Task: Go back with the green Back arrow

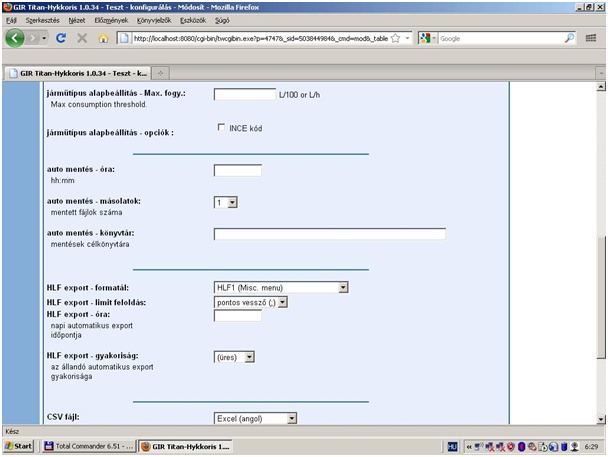Action: pos(15,38)
